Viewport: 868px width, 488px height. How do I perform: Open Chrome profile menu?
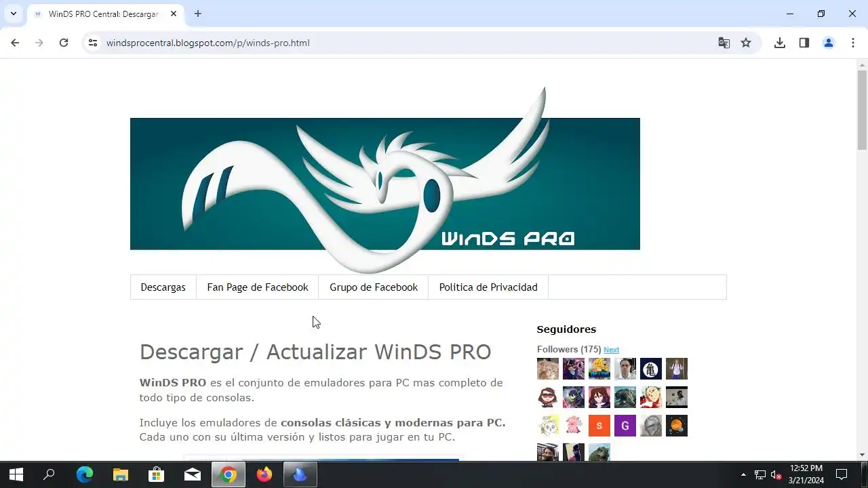(x=829, y=43)
